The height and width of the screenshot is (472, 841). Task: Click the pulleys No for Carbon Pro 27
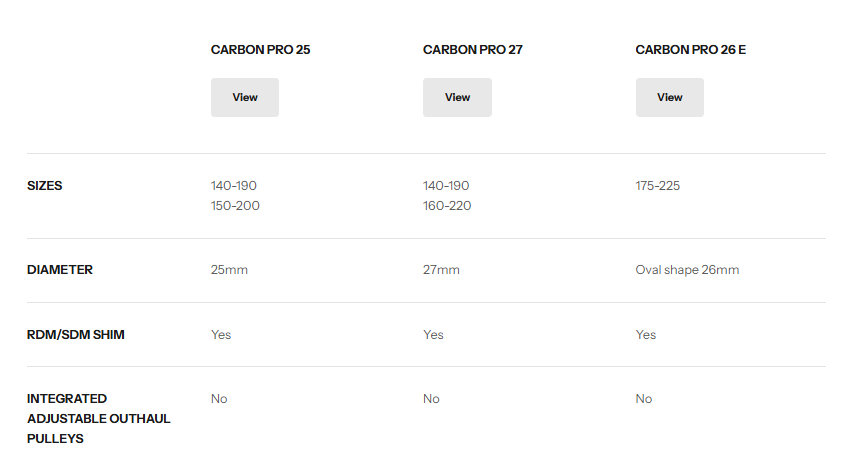point(431,398)
